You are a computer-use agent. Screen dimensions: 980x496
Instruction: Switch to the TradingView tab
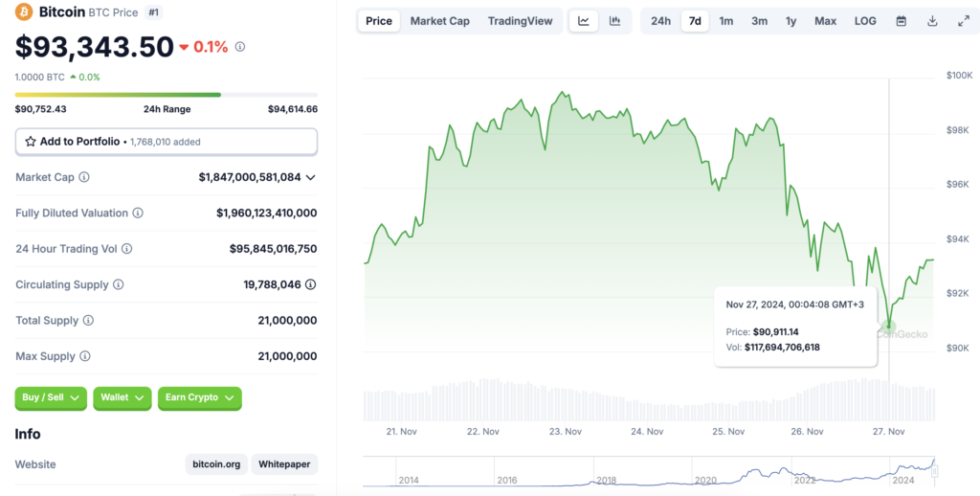click(520, 21)
